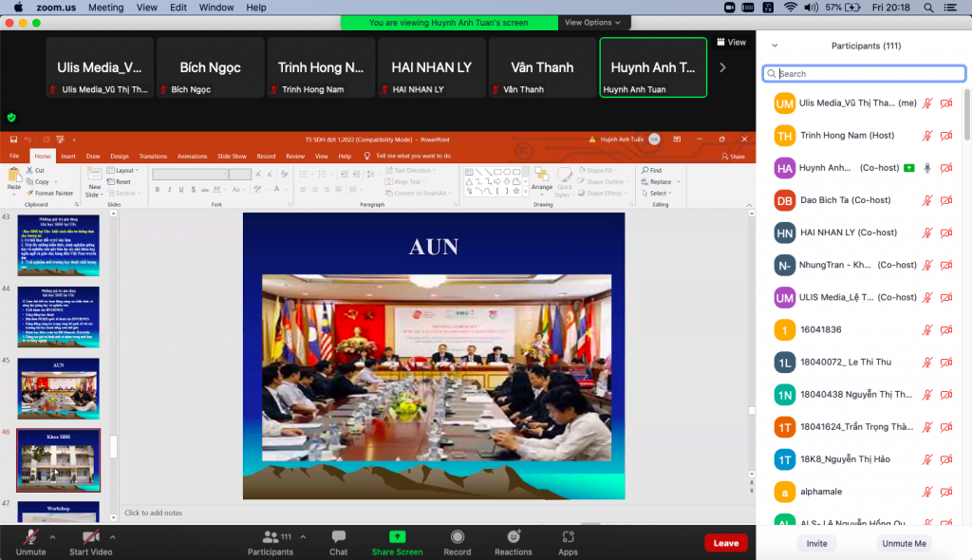Open the Apps icon in the toolbar
The height and width of the screenshot is (560, 972).
click(x=568, y=537)
